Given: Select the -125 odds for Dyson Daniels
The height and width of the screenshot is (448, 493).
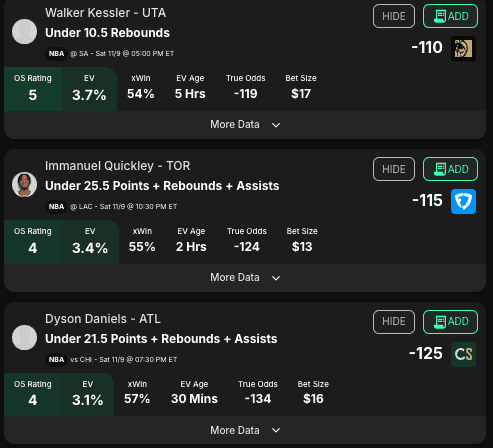Looking at the screenshot, I should tap(426, 354).
